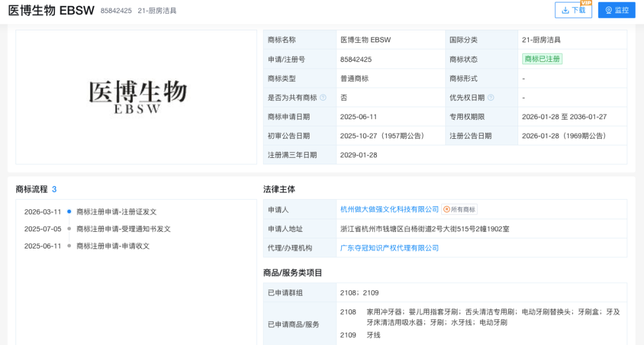644x345 pixels.
Task: Select timeline entry 商标注册申请-申请收文
Action: click(x=113, y=246)
